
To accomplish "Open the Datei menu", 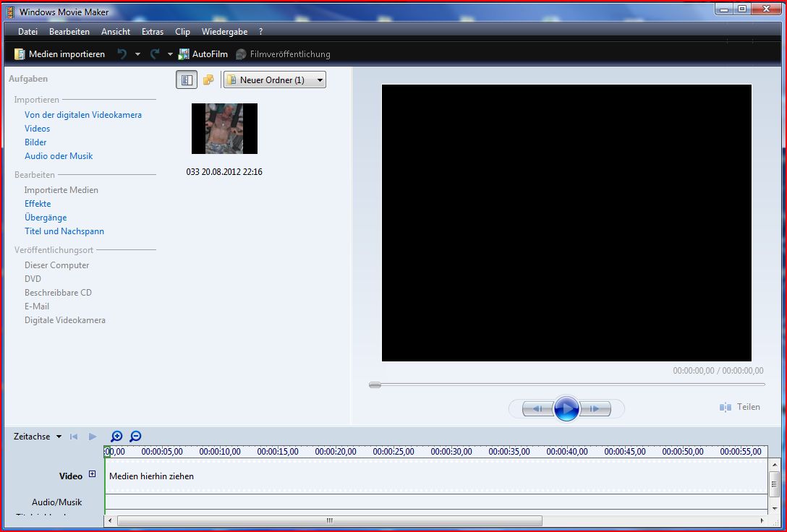I will pos(27,32).
